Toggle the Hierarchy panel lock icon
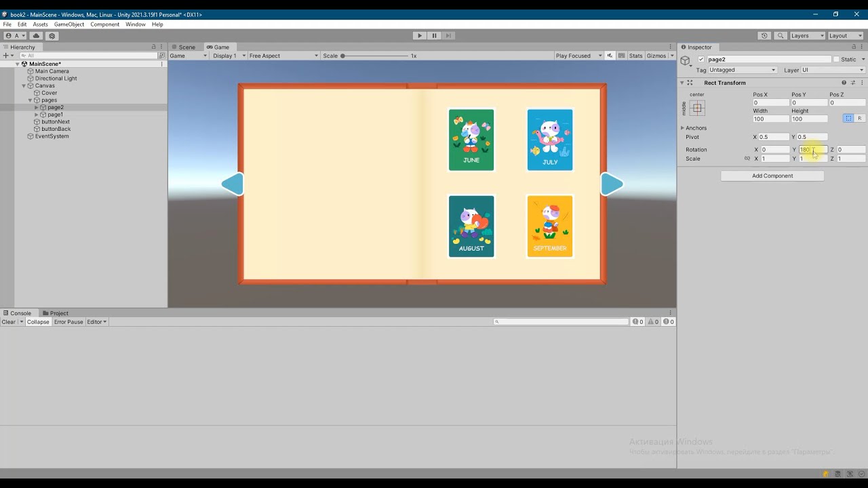The width and height of the screenshot is (868, 488). [153, 47]
